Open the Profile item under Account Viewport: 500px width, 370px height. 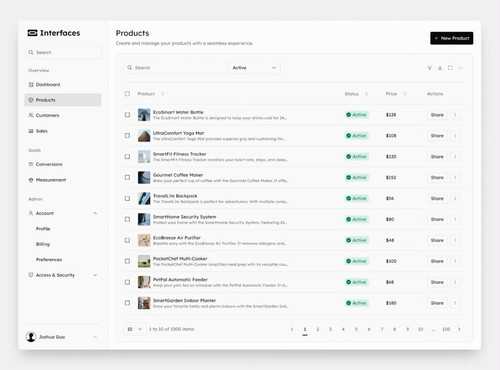click(43, 229)
